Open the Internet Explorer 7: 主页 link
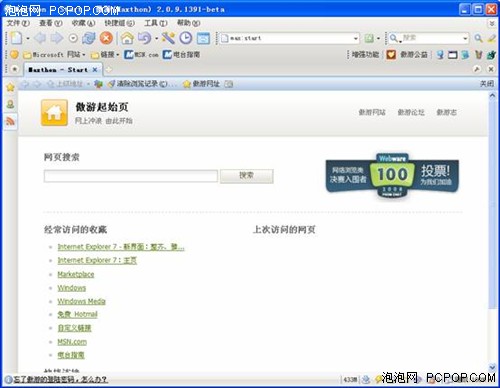The image size is (500, 388). [97, 260]
